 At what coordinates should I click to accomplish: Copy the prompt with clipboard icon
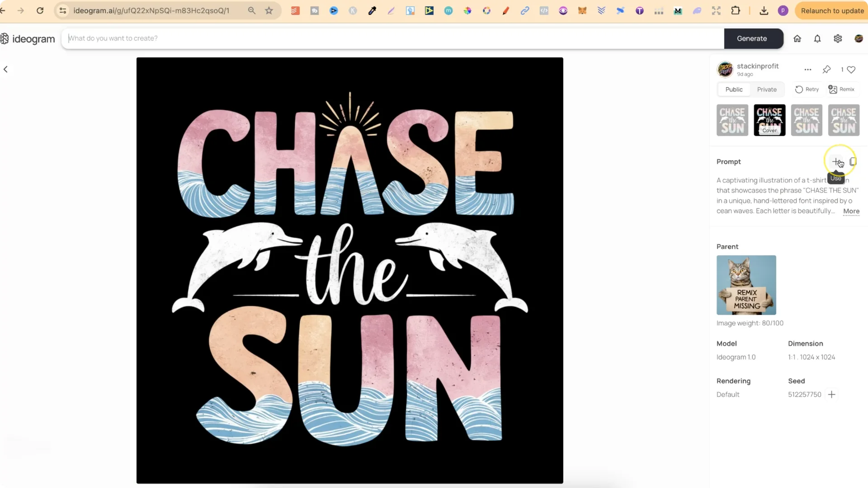tap(853, 162)
